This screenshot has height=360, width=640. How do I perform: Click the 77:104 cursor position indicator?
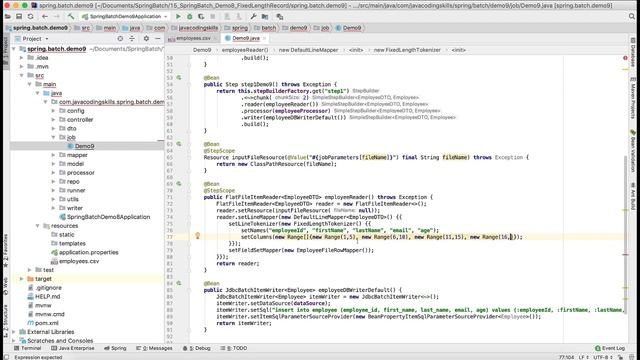567,357
